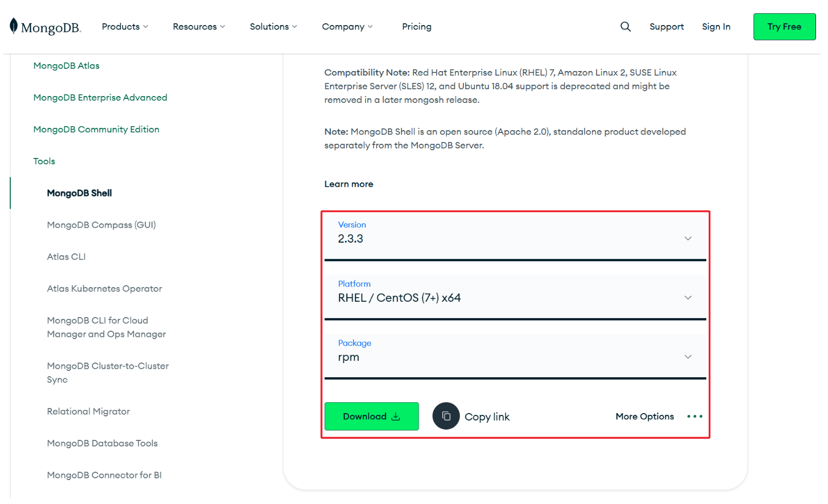Select MongoDB Shell in the sidebar
This screenshot has height=504, width=828.
(x=80, y=193)
